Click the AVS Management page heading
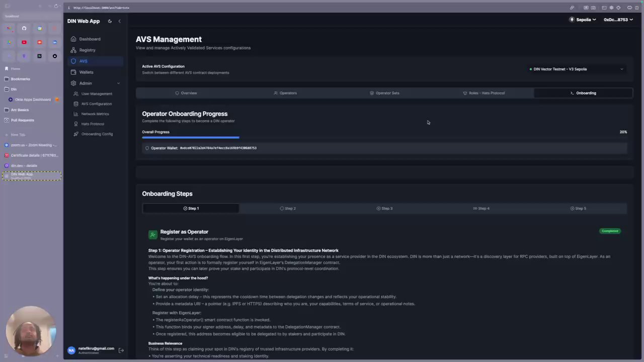The height and width of the screenshot is (362, 644). [x=169, y=39]
